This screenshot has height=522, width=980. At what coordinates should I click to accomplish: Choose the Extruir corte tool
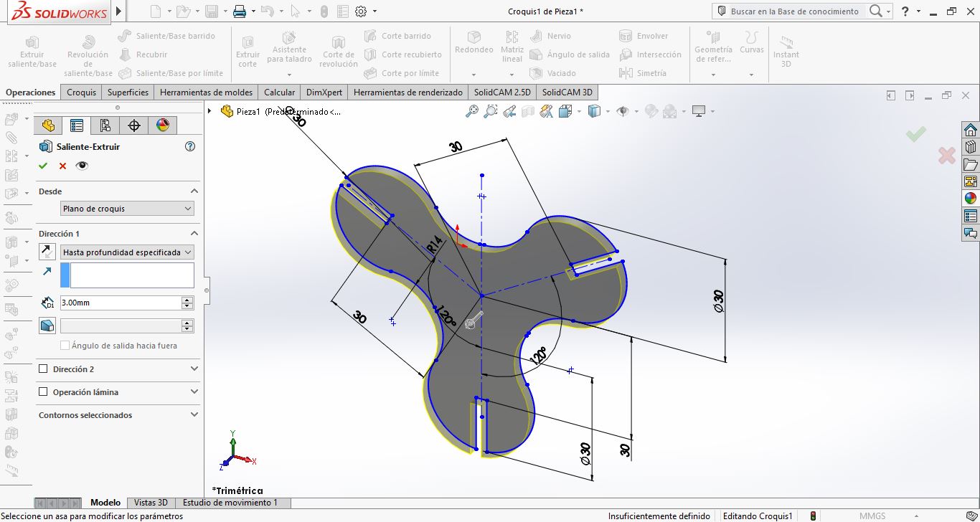(248, 52)
